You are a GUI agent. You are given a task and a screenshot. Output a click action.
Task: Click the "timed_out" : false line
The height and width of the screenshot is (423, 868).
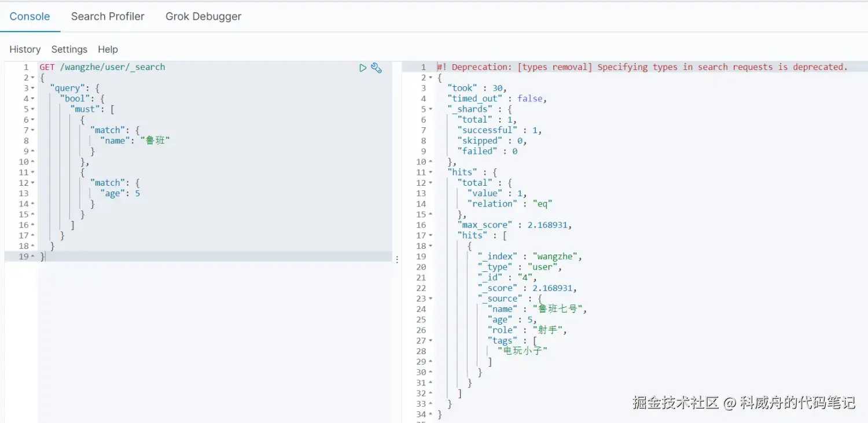point(497,99)
